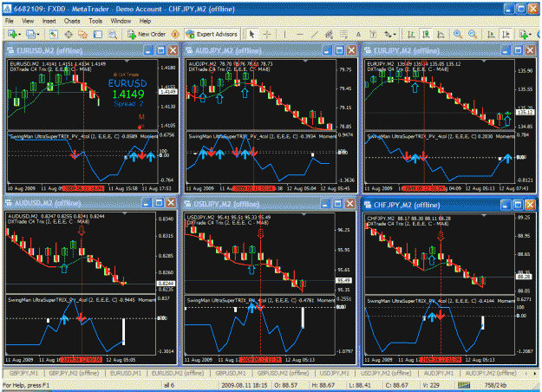Click the left tab-scroll arrow
The width and height of the screenshot is (542, 392).
526,374
